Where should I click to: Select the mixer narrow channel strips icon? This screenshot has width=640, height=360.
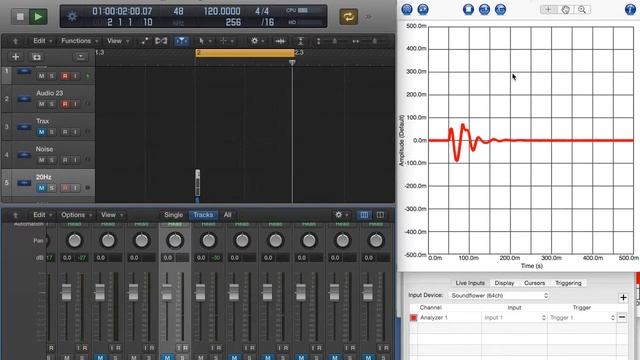point(364,215)
